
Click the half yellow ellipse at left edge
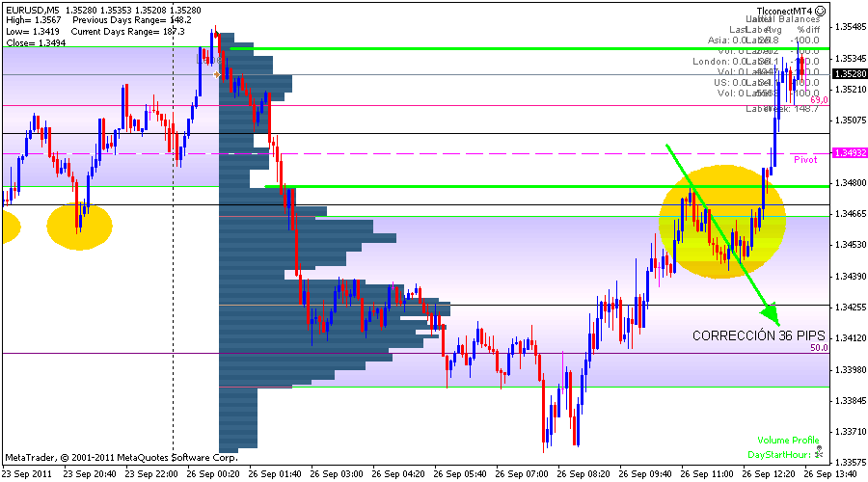coord(8,227)
